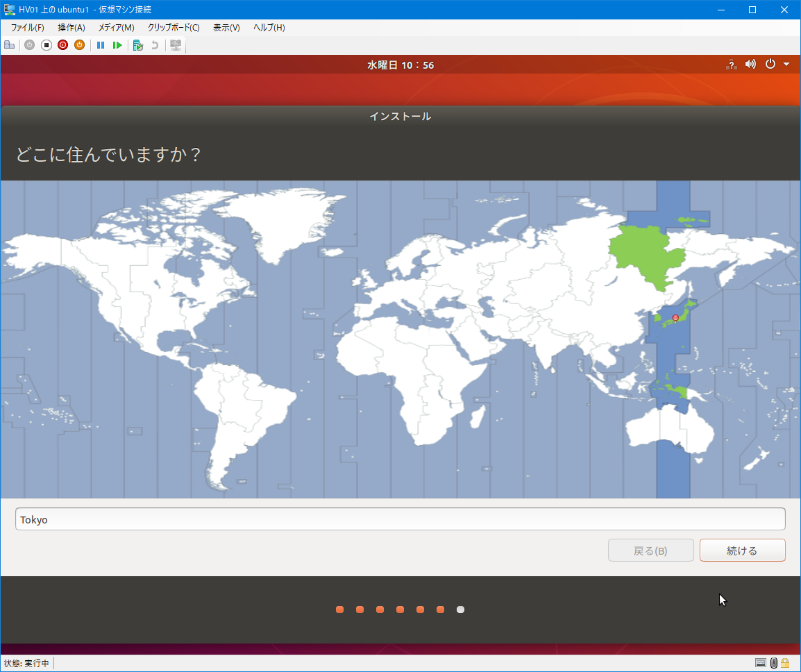Switch to enhanced session mode
801x672 pixels.
[175, 44]
